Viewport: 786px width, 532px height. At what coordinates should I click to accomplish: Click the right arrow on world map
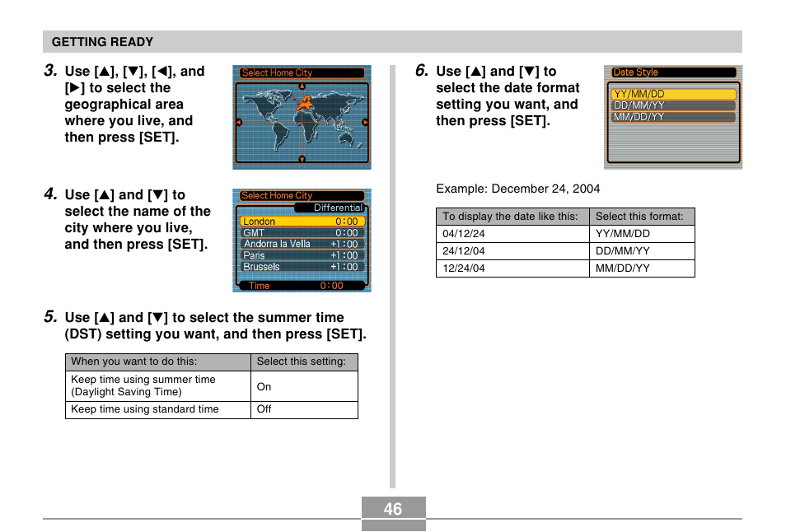365,122
